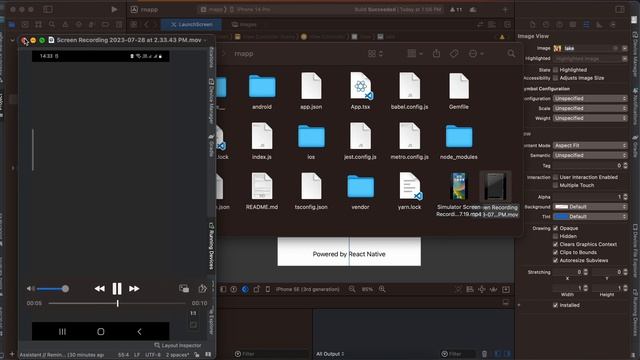Toggle the Autoresize Subviews checkbox
Image resolution: width=640 pixels, height=360 pixels.
555,260
